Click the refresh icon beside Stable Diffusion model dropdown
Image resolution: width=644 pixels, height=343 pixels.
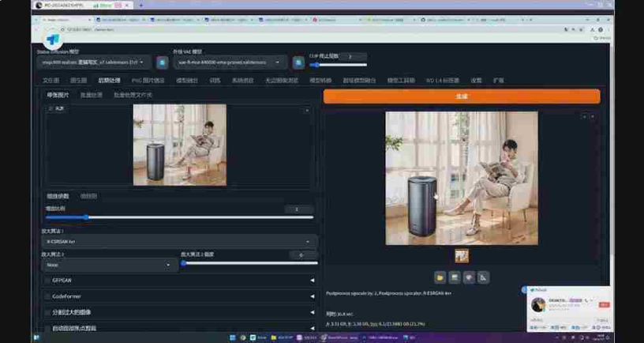(x=162, y=62)
